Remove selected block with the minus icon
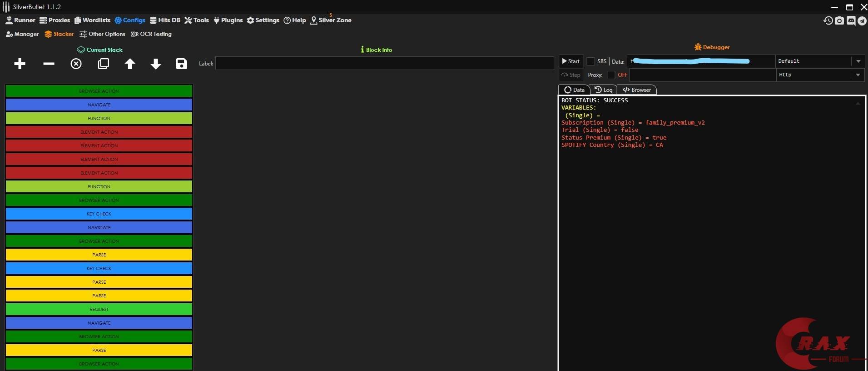Screen dimensions: 868x371 coord(49,64)
